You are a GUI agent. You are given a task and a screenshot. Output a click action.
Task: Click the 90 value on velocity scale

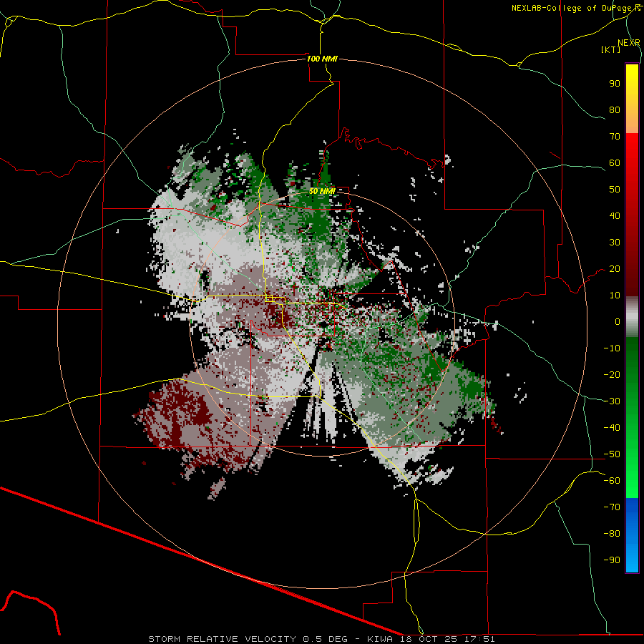coord(615,84)
